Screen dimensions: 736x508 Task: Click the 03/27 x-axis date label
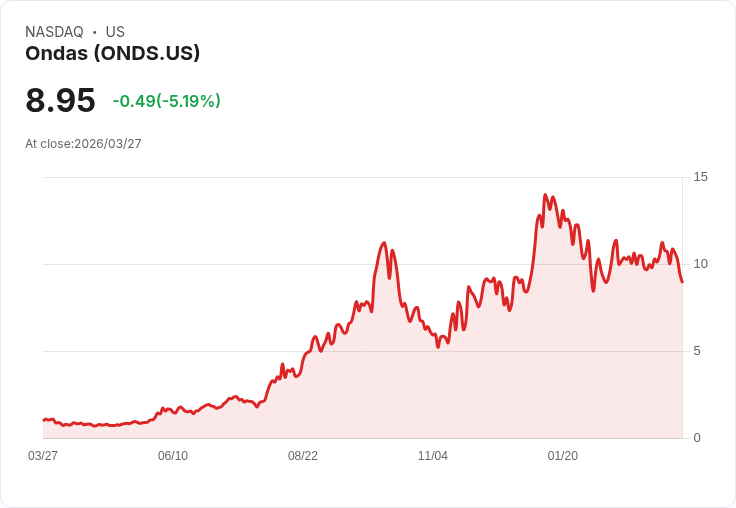[43, 456]
